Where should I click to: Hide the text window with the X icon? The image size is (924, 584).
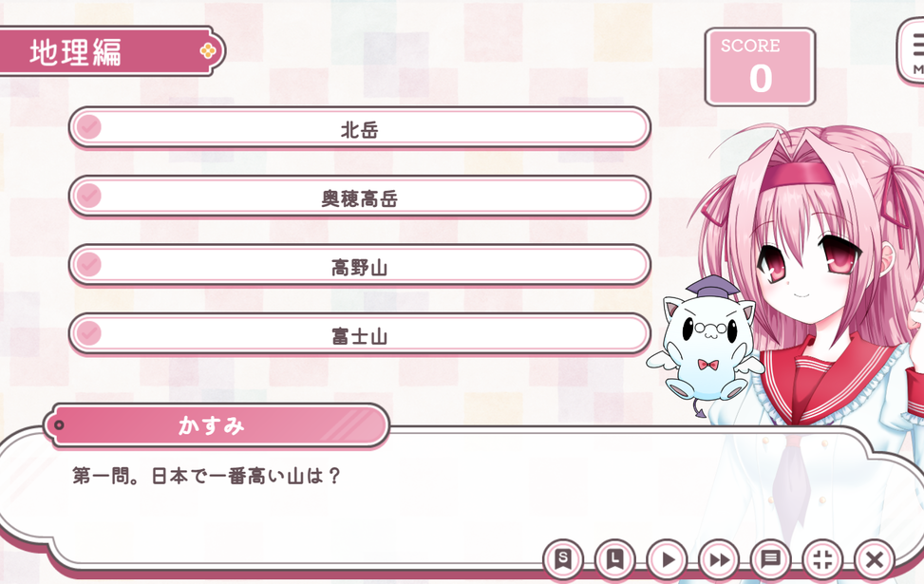click(x=875, y=558)
